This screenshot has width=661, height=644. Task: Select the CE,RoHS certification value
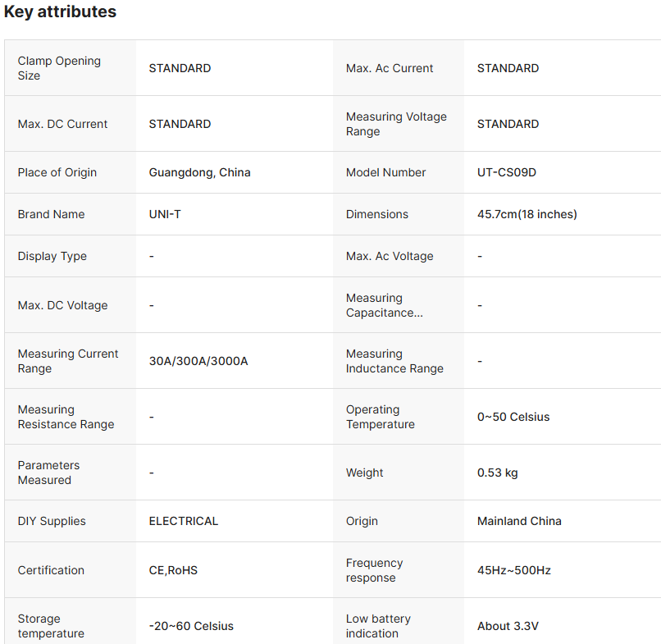[173, 570]
